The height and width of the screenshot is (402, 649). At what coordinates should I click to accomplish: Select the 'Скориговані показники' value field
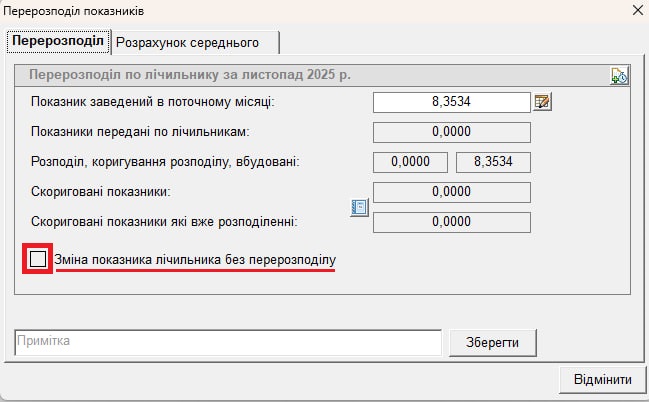(x=450, y=192)
